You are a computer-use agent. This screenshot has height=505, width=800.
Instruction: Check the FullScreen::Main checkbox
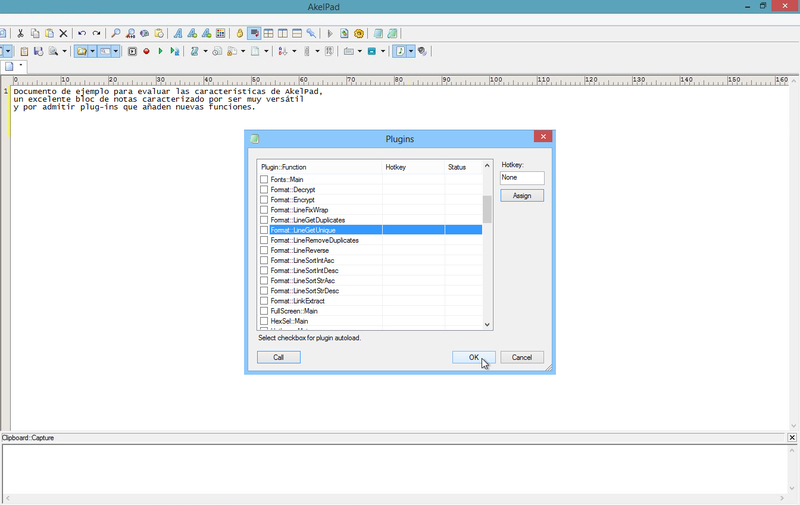click(264, 311)
